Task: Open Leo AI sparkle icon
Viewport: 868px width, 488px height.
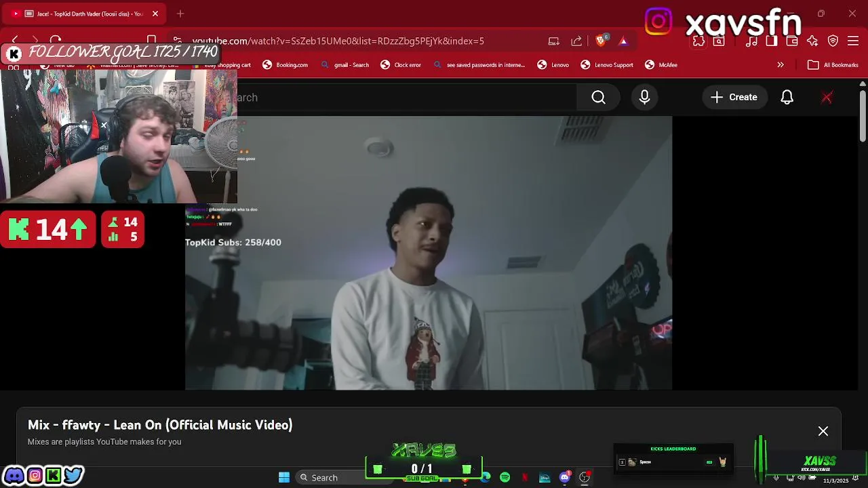Action: 812,41
